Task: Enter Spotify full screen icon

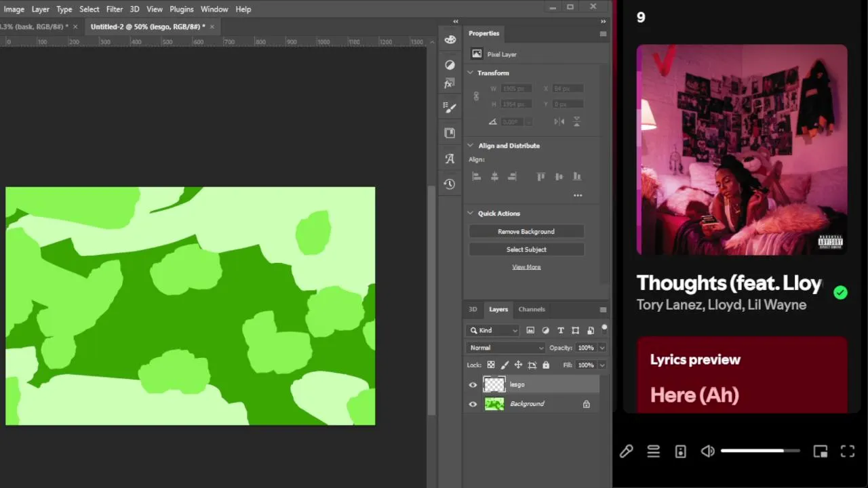Action: pyautogui.click(x=848, y=451)
